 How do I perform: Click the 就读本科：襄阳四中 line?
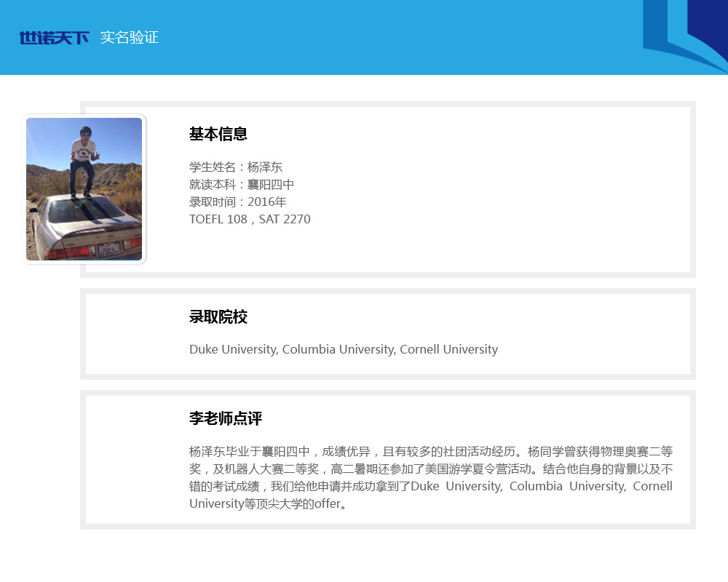(x=242, y=185)
